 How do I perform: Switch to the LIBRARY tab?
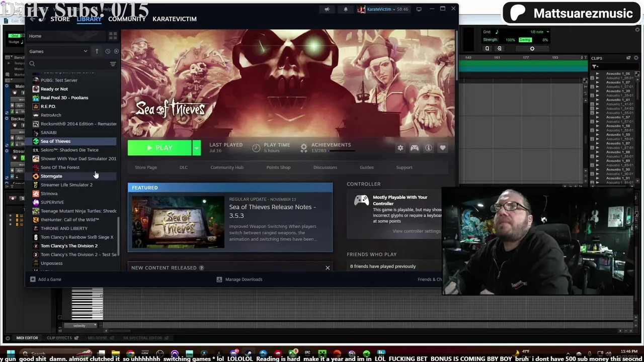pyautogui.click(x=89, y=19)
